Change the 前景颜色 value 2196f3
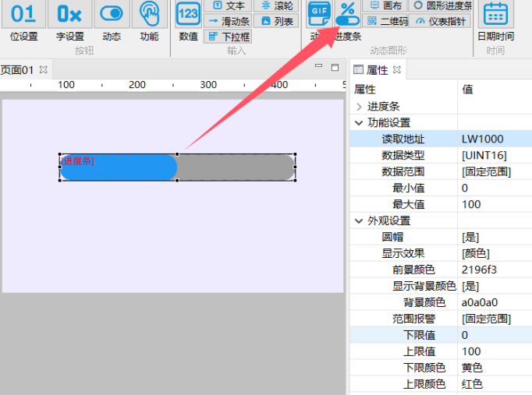 pos(495,270)
